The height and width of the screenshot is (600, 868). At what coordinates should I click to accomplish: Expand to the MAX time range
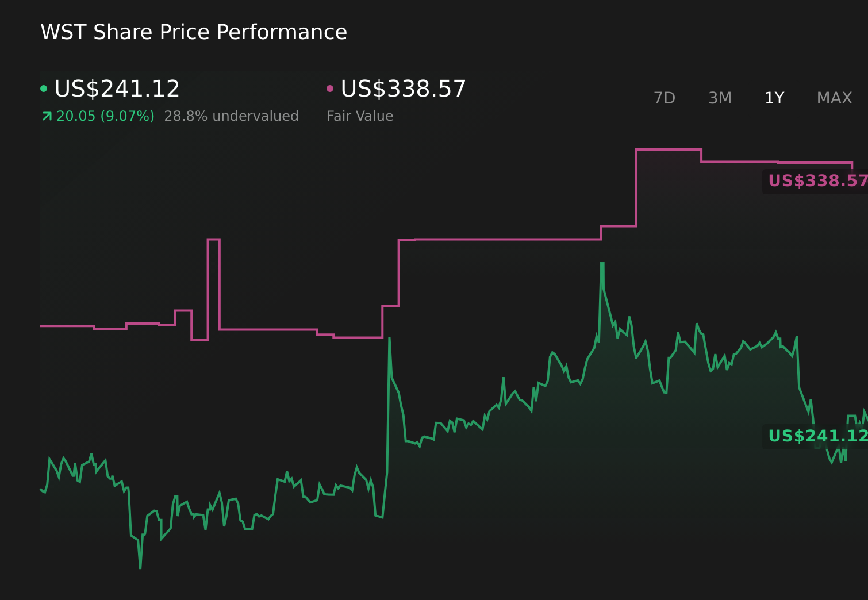click(834, 98)
